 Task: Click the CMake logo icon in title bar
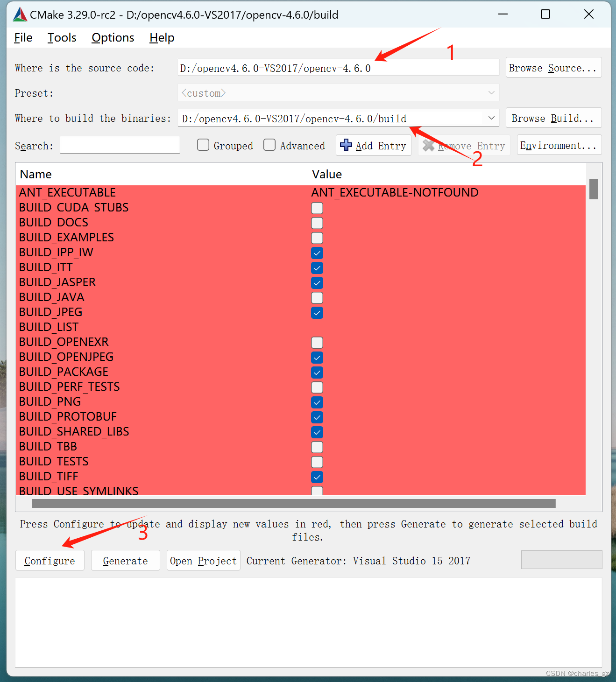(x=20, y=14)
